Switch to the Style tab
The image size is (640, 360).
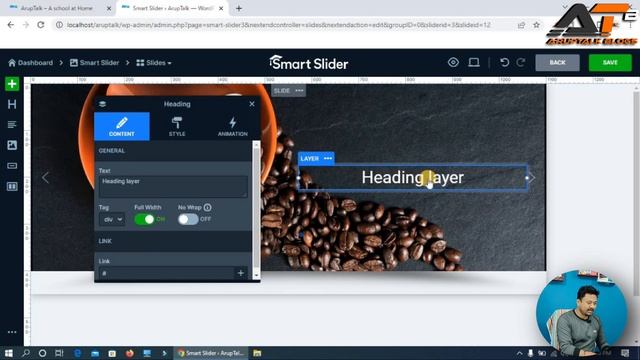coord(177,127)
